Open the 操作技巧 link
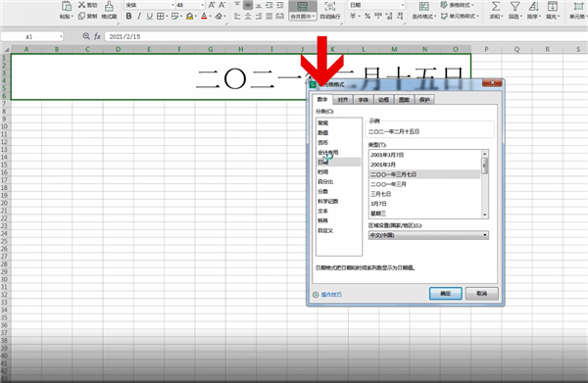Viewport: 588px width, 383px height. (x=331, y=295)
